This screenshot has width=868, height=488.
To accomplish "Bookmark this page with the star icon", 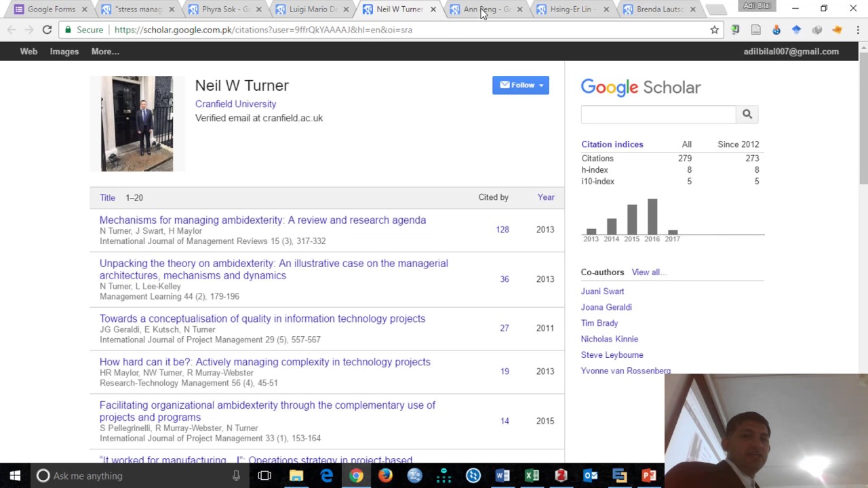I will point(714,30).
